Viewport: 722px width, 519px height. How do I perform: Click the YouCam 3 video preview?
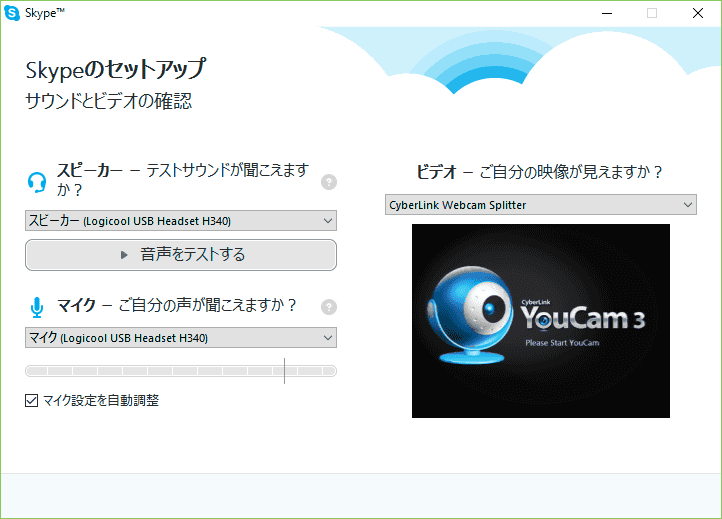tap(541, 321)
